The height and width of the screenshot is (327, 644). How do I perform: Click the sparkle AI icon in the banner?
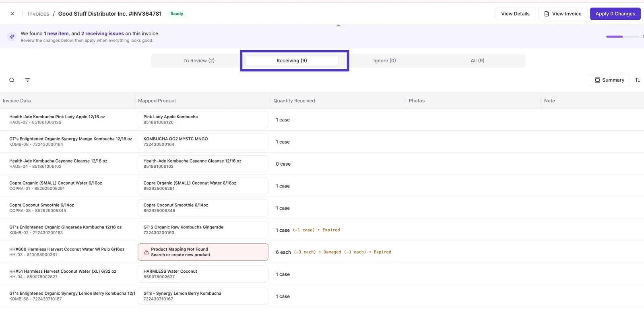[x=12, y=37]
